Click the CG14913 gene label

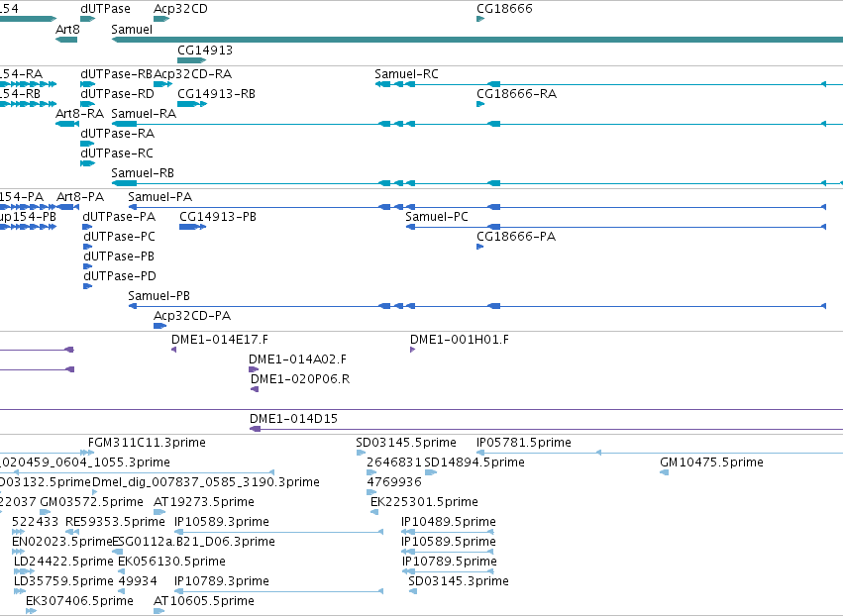(x=205, y=50)
